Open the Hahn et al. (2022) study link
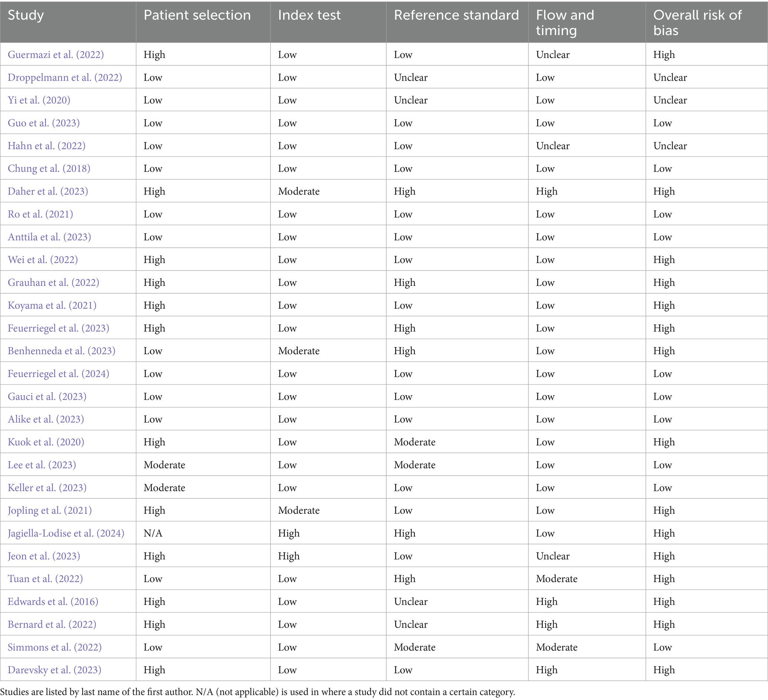 coord(46,146)
